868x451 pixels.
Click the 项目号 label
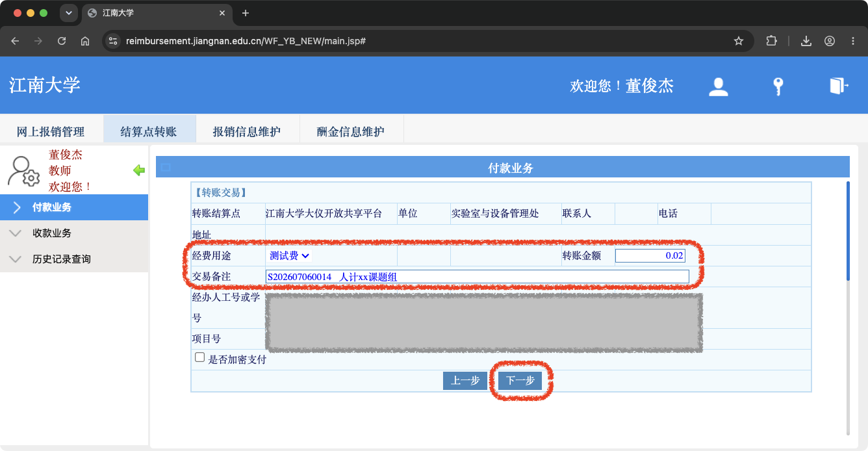[207, 339]
